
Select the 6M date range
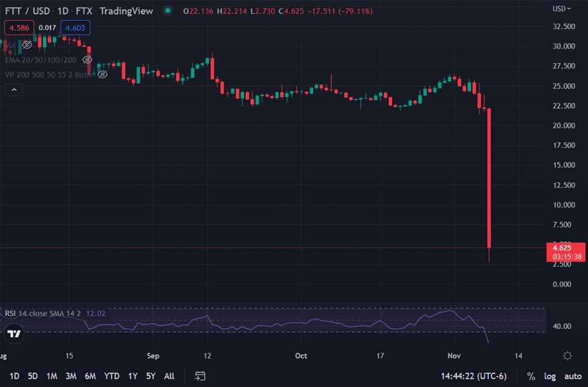coord(90,376)
